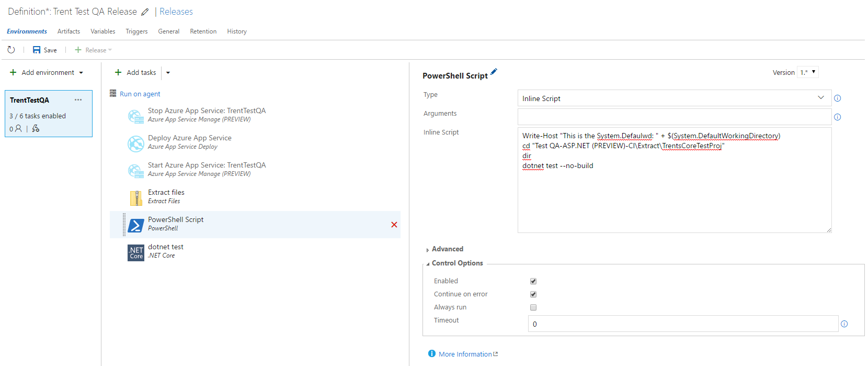This screenshot has width=868, height=366.
Task: Click into the Inline Script text area
Action: 675,180
